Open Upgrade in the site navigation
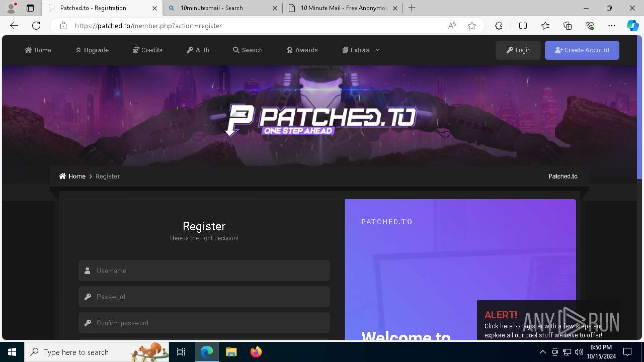This screenshot has height=362, width=644. tap(92, 50)
